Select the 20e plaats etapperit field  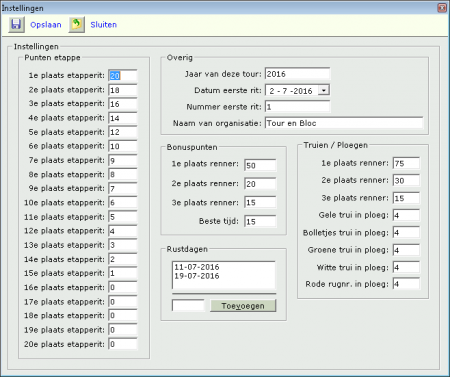click(123, 344)
